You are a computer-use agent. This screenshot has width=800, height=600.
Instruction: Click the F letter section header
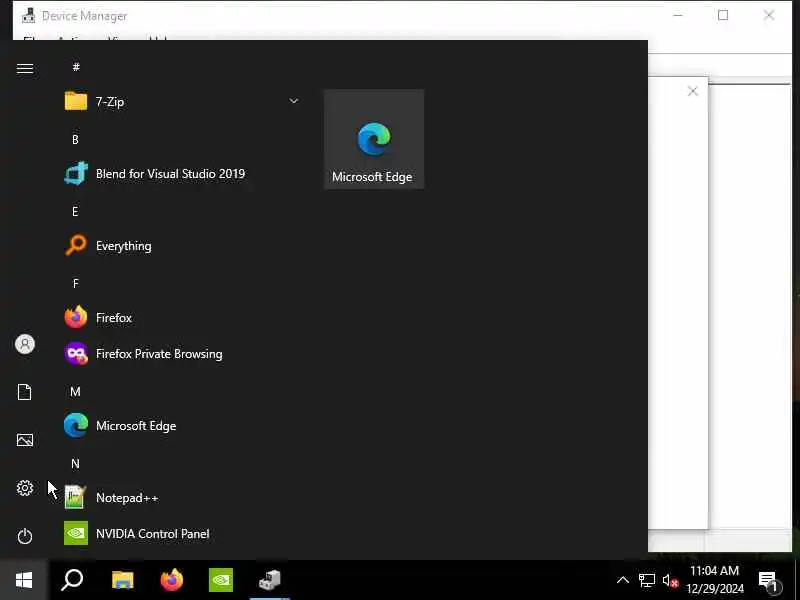(x=76, y=284)
